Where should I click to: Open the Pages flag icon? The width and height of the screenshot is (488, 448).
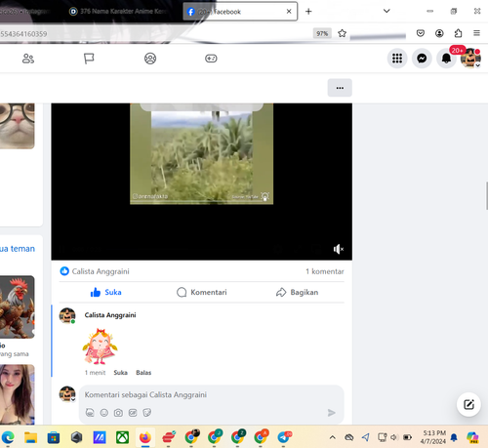[89, 59]
